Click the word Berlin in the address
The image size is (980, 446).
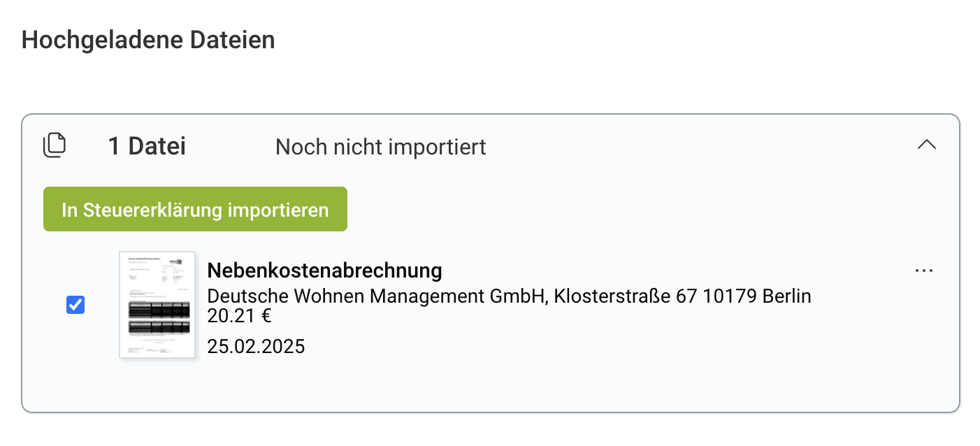786,296
